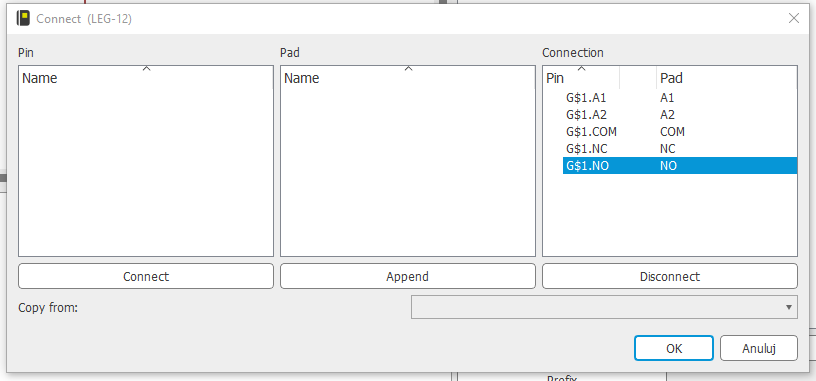The height and width of the screenshot is (381, 816).
Task: Select the G$1.COM connection row
Action: (x=680, y=132)
